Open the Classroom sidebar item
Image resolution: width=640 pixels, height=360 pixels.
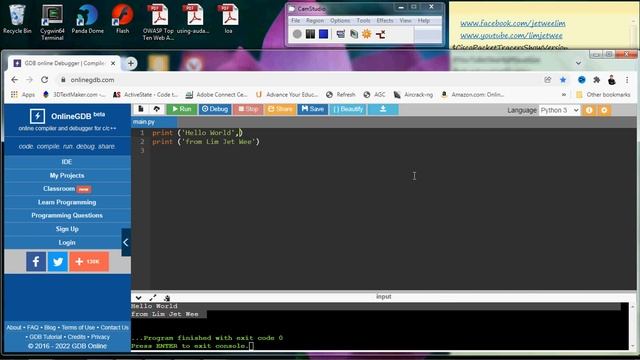pos(67,189)
